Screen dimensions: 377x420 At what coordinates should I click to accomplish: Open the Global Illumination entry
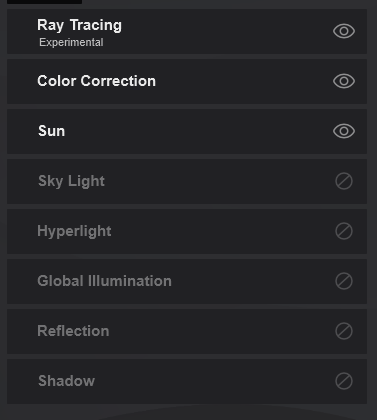104,281
